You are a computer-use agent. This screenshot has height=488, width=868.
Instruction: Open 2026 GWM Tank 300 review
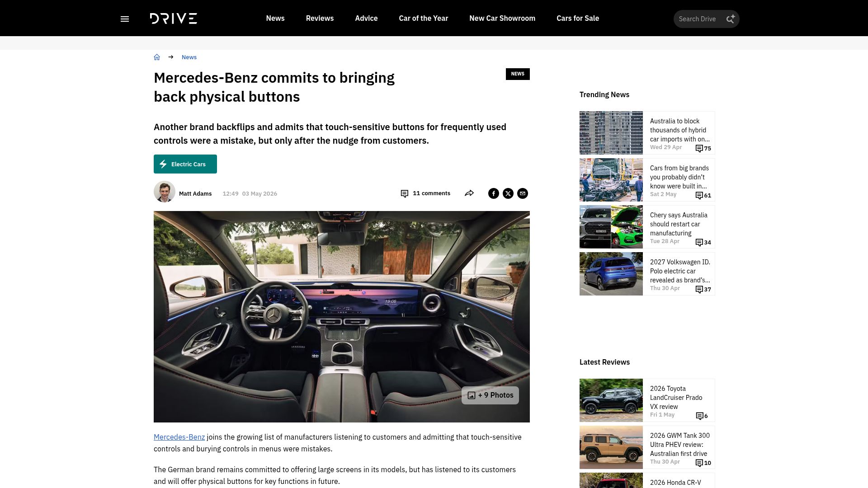click(680, 445)
